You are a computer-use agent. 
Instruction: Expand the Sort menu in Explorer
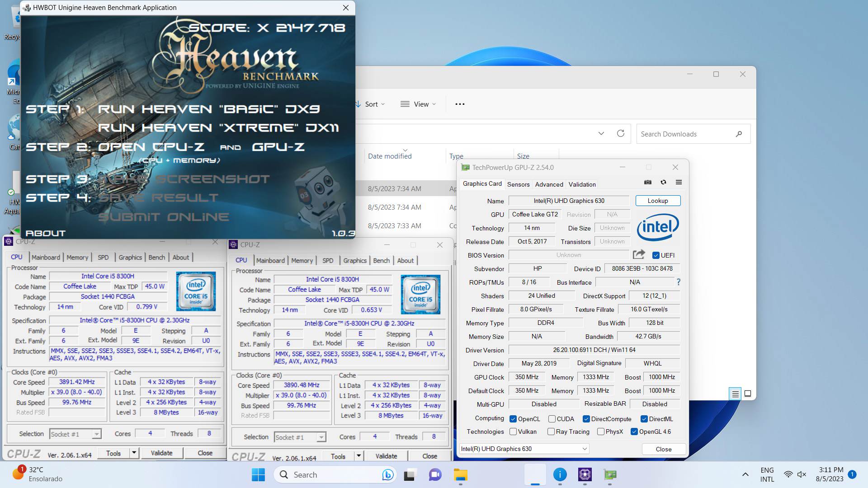[370, 104]
